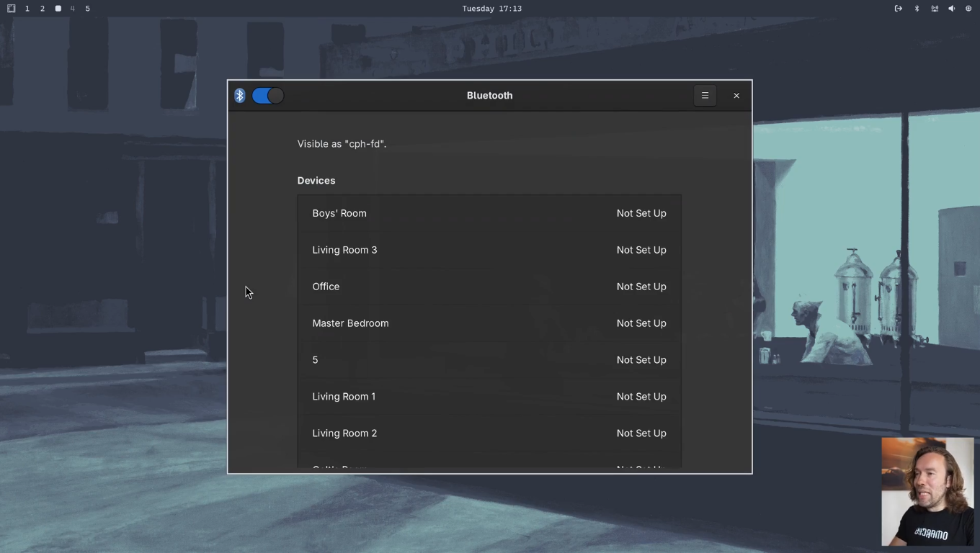
Task: Switch to workspace 4 in top bar
Action: pyautogui.click(x=73, y=9)
